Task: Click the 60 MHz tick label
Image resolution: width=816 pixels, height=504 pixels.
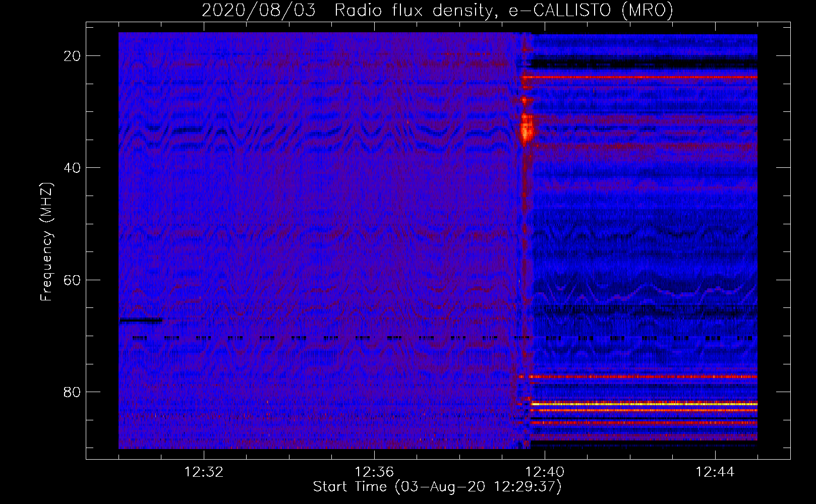Action: (x=73, y=280)
